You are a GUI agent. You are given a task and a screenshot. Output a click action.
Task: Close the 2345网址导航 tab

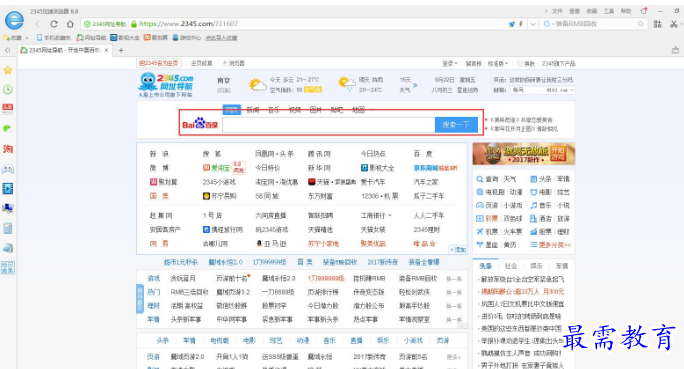click(106, 50)
